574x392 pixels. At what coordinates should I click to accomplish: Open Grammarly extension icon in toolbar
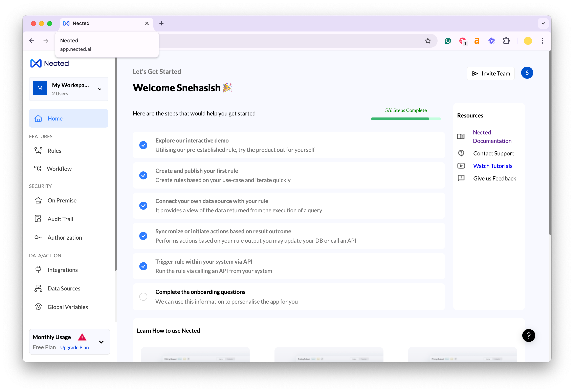pos(448,41)
